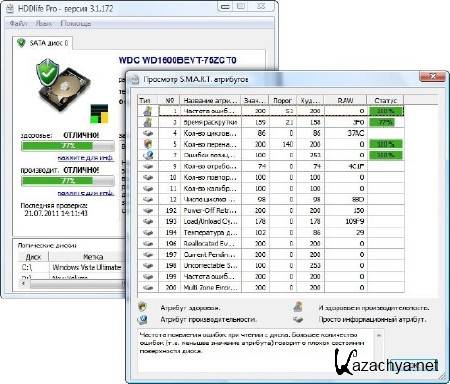Sort by the Название атрибута column header
Viewport: 450px width, 384px height.
(211, 100)
